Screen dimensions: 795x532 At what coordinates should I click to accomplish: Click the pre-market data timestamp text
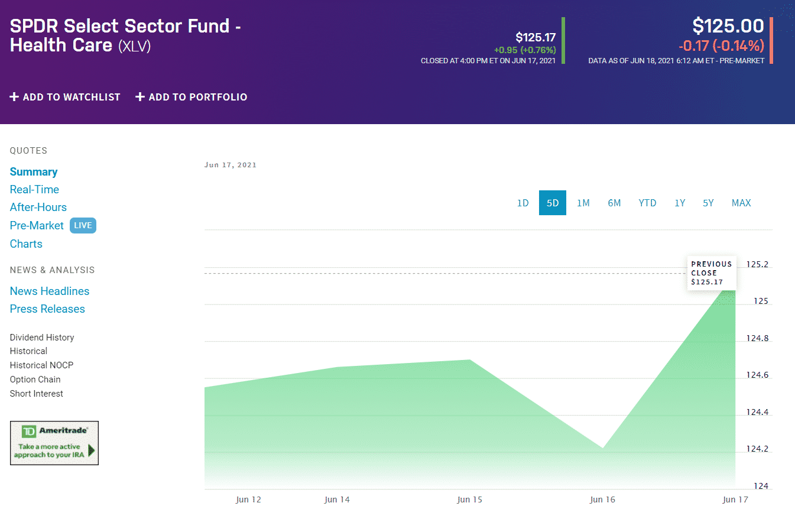(676, 61)
